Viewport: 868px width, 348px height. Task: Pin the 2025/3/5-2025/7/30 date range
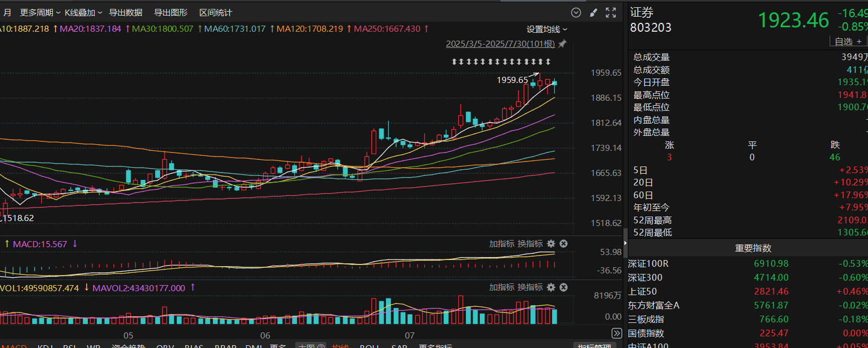click(562, 43)
